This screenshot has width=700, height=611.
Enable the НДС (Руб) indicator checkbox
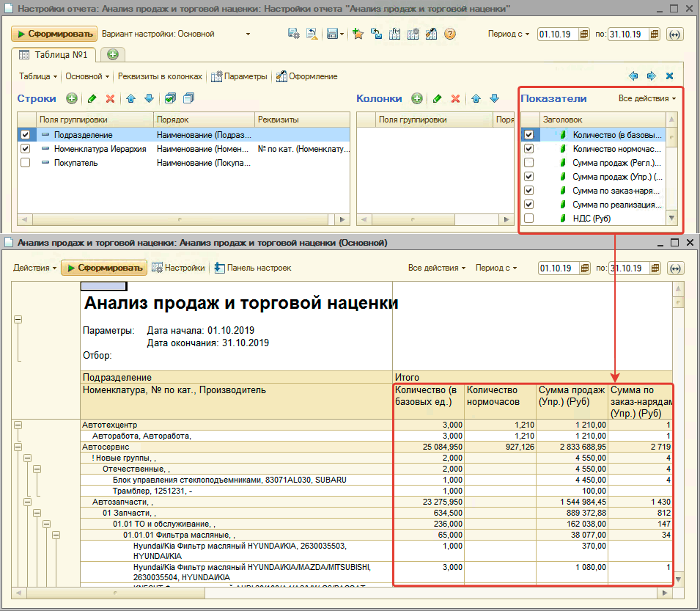coord(528,218)
